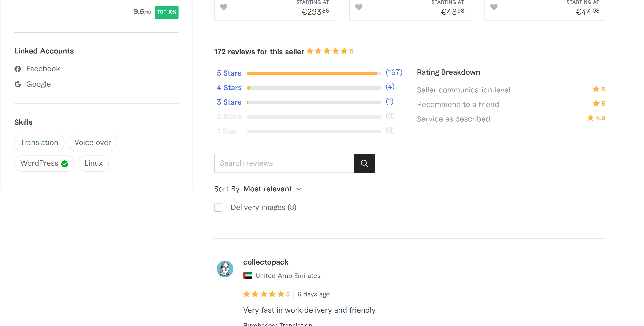Click the 5 Stars rating progress bar
The height and width of the screenshot is (326, 644).
314,73
